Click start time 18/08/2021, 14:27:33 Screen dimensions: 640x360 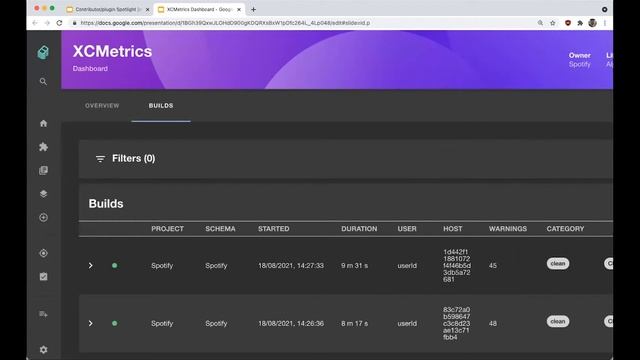click(x=291, y=266)
